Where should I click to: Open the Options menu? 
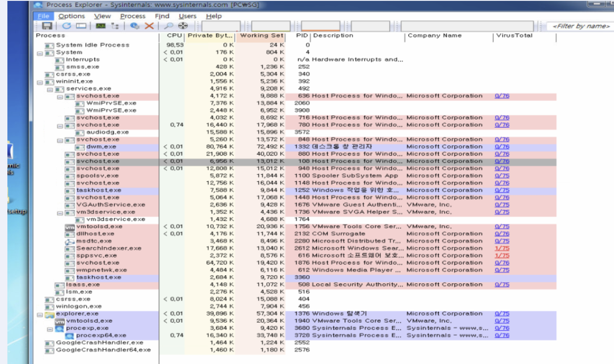point(72,16)
